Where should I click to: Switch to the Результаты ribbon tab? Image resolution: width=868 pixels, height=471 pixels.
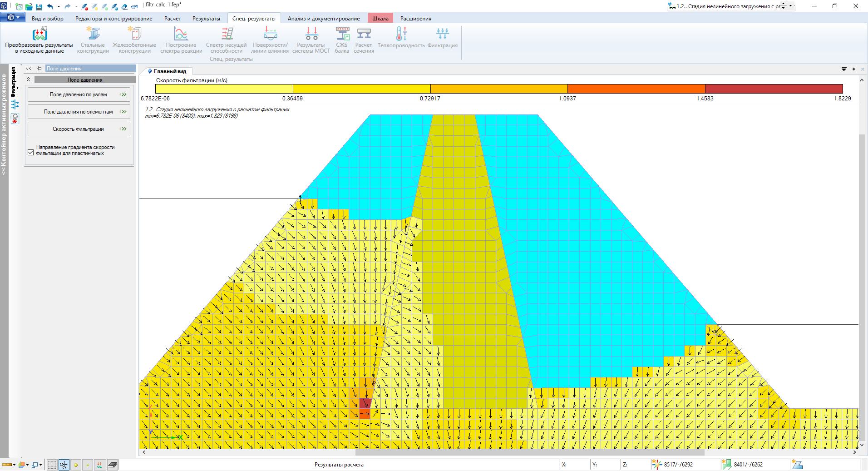point(206,19)
